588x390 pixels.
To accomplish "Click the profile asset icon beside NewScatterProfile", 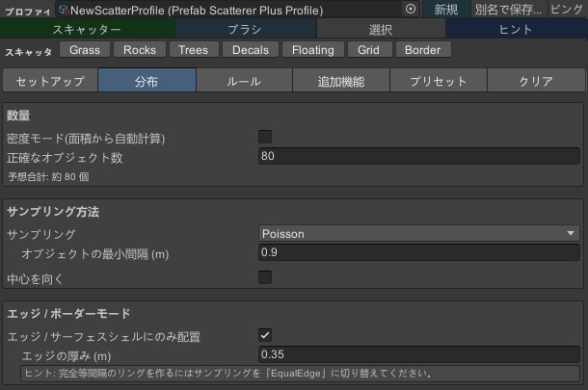I will click(x=65, y=10).
